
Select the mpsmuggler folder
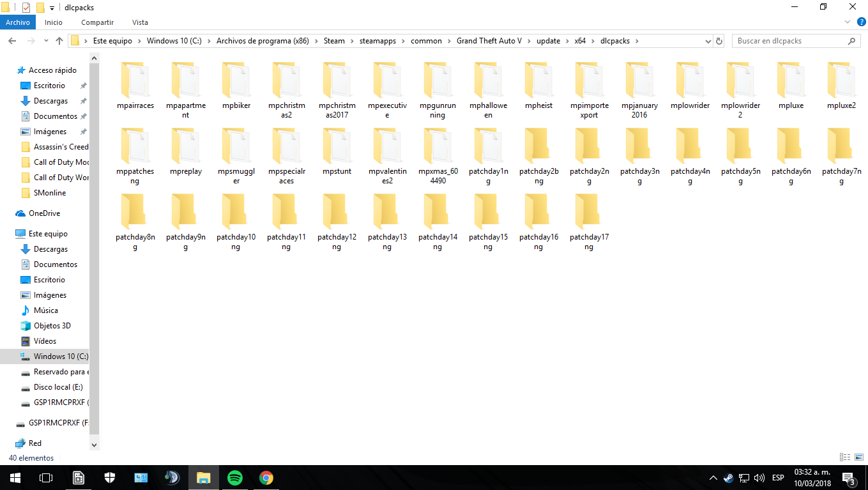click(236, 157)
